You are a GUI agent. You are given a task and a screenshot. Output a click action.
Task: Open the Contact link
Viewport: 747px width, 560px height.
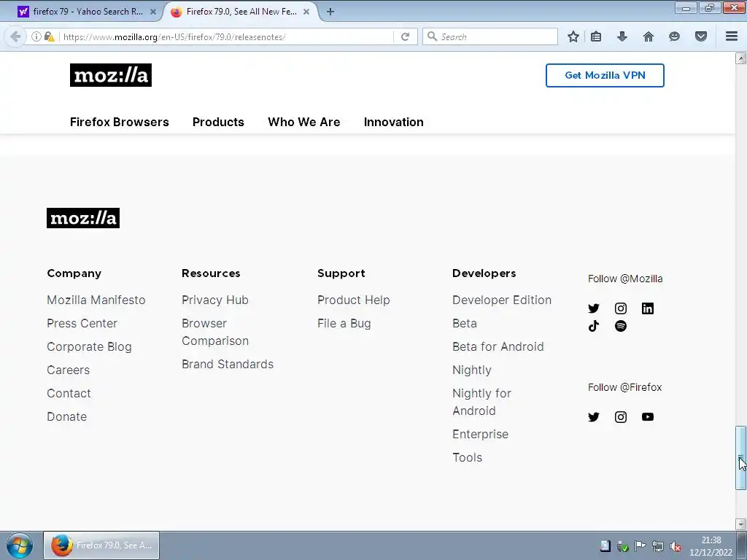(x=69, y=393)
